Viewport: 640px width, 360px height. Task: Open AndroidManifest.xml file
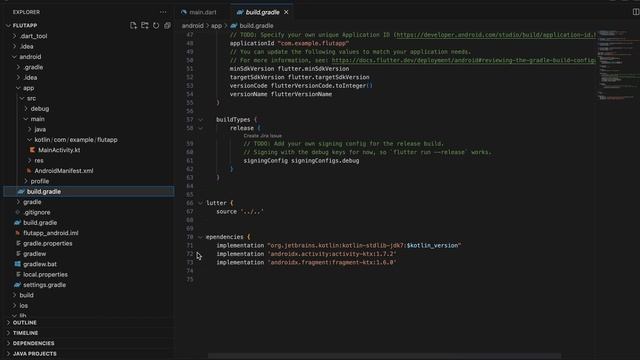tap(64, 171)
